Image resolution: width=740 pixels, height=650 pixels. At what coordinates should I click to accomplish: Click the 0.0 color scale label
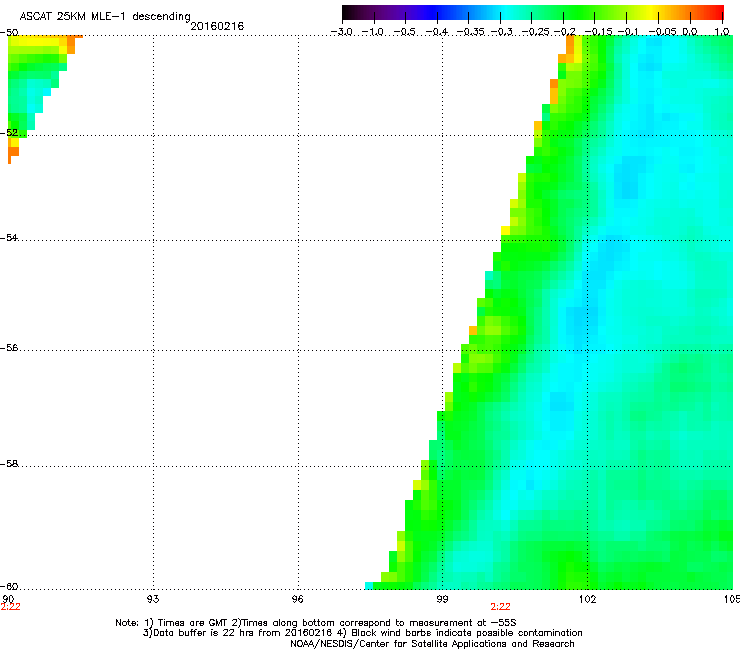coord(690,32)
